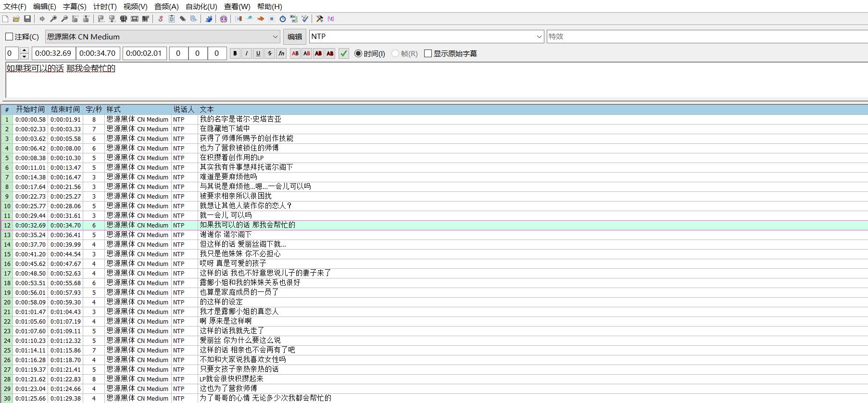Open the Kanji Timer icon
This screenshot has width=868, height=403.
pos(294,19)
